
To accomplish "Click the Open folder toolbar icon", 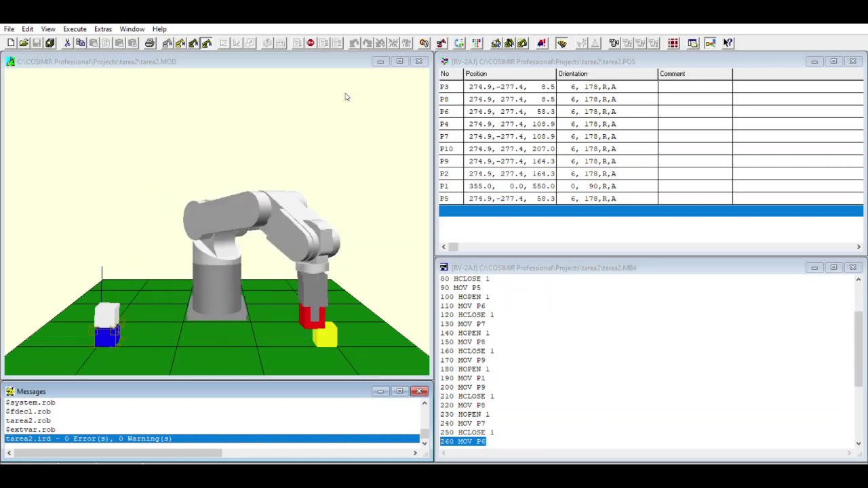I will coord(24,43).
